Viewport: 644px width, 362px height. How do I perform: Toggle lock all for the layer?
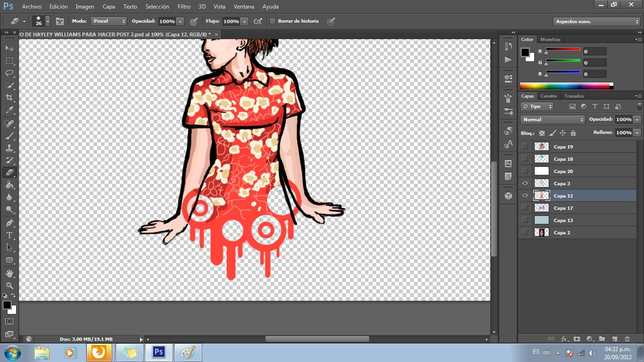573,133
